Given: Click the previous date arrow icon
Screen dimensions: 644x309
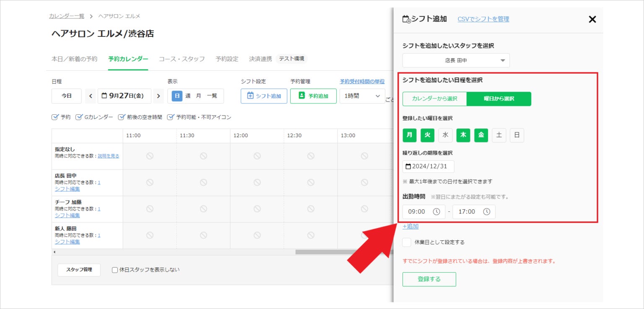Looking at the screenshot, I should click(x=91, y=96).
